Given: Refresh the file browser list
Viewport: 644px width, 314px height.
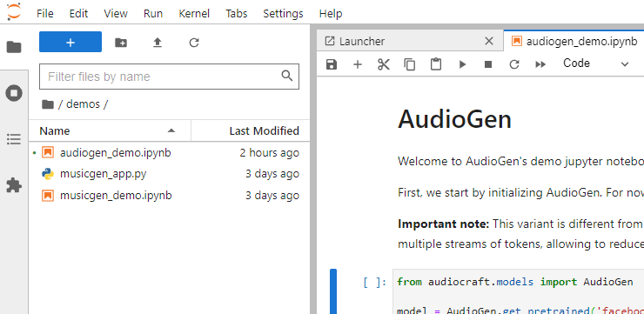Looking at the screenshot, I should point(194,43).
